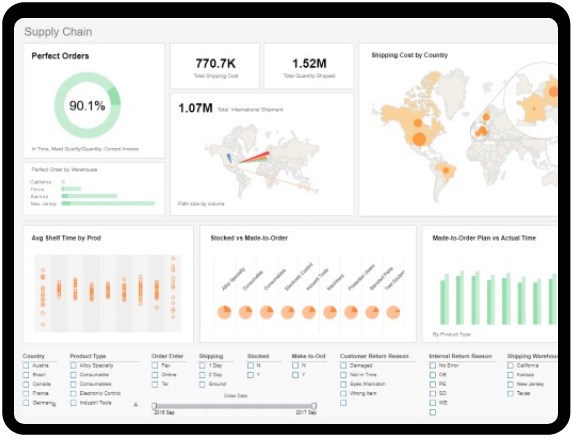Check the Brazil country checkbox
The width and height of the screenshot is (573, 442).
26,375
